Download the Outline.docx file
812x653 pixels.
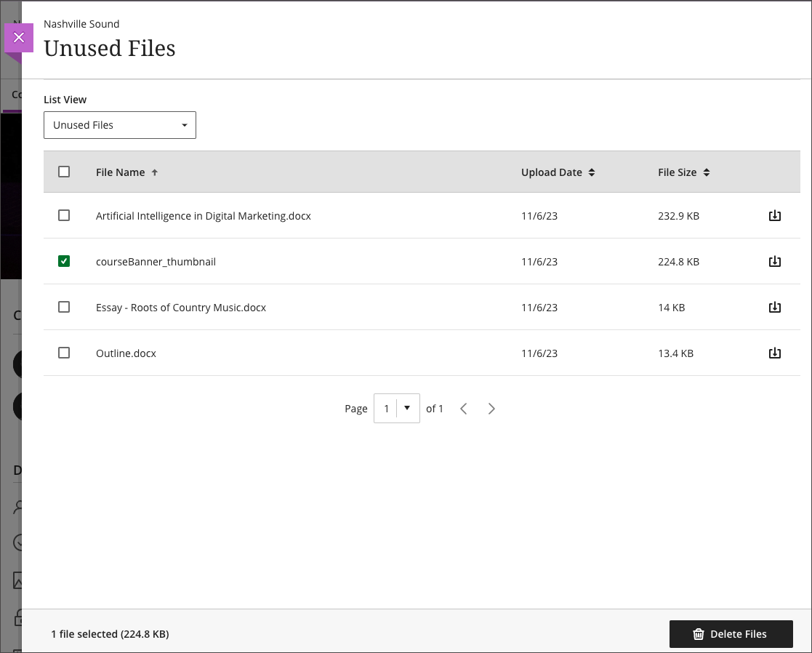point(774,353)
